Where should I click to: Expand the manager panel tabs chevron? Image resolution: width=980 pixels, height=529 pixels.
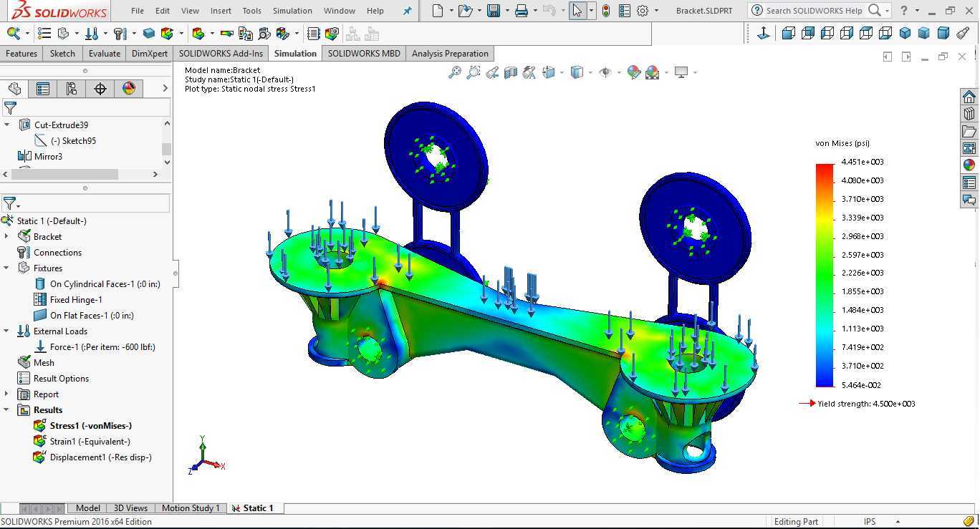[x=165, y=88]
